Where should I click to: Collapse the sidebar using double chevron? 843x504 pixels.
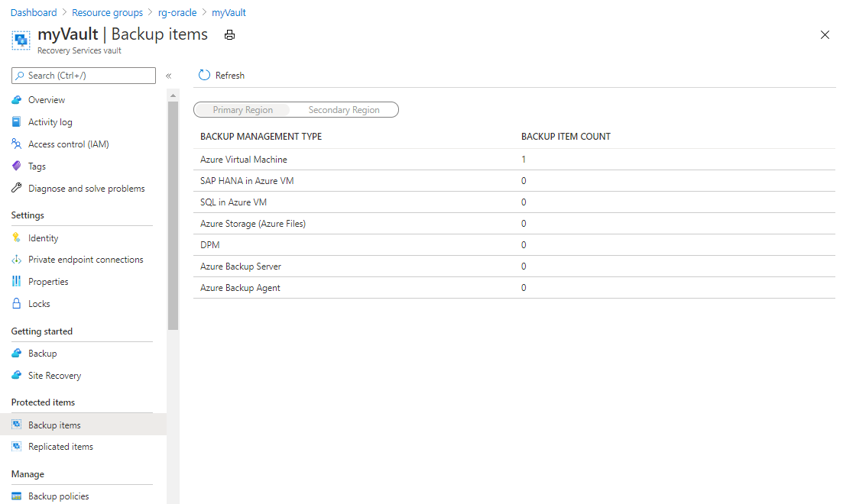(x=168, y=76)
